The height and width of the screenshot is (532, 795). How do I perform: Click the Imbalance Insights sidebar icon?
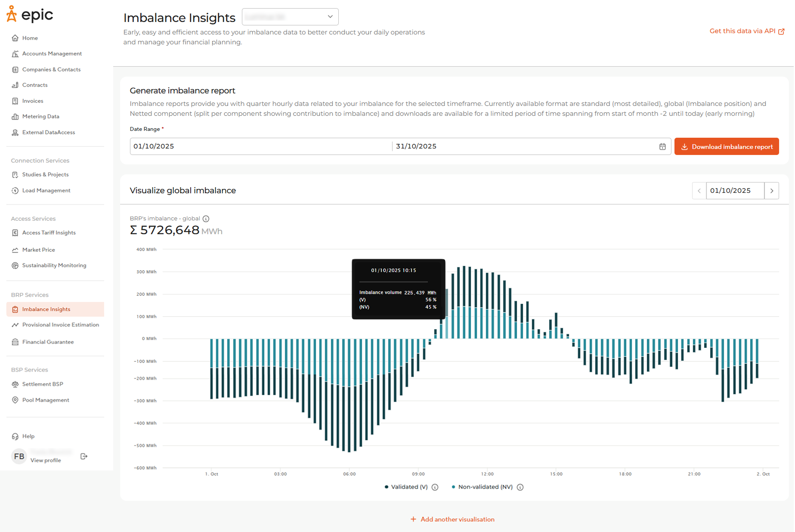tap(15, 309)
